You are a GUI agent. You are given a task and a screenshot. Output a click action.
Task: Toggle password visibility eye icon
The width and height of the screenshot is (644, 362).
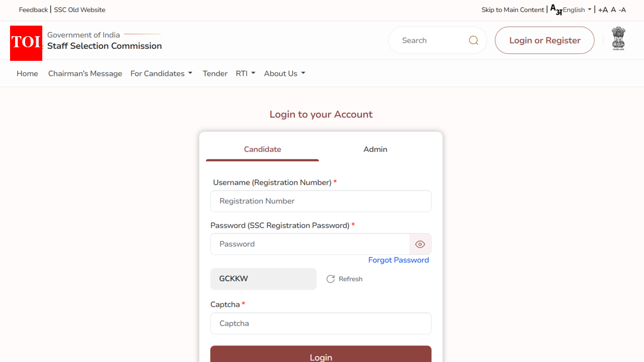(x=420, y=244)
